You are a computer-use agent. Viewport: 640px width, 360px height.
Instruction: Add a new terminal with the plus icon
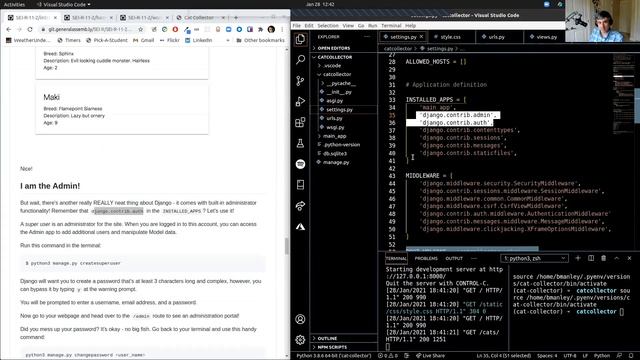pos(578,258)
